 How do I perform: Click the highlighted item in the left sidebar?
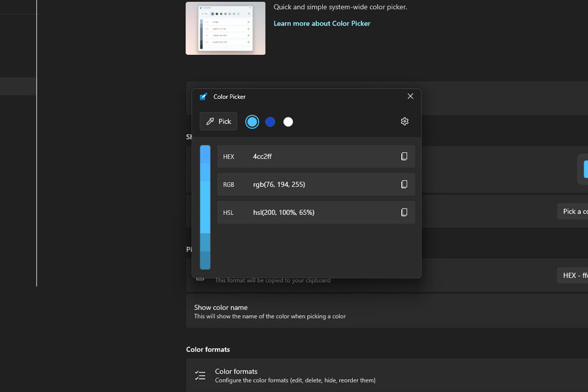coord(18,86)
